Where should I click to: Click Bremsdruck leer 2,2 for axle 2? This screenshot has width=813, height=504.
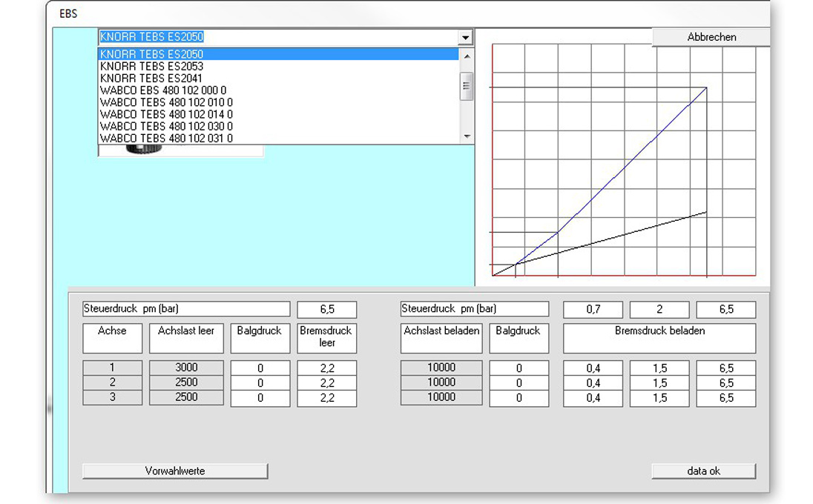[326, 383]
